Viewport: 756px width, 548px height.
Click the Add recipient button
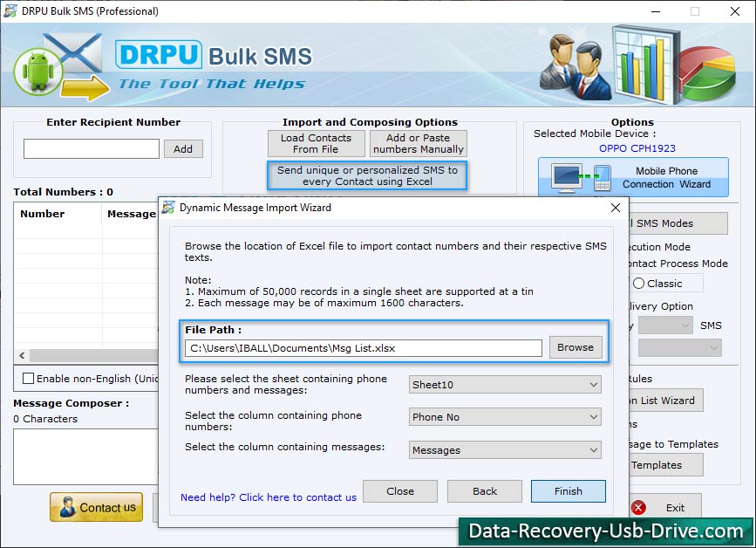(183, 148)
